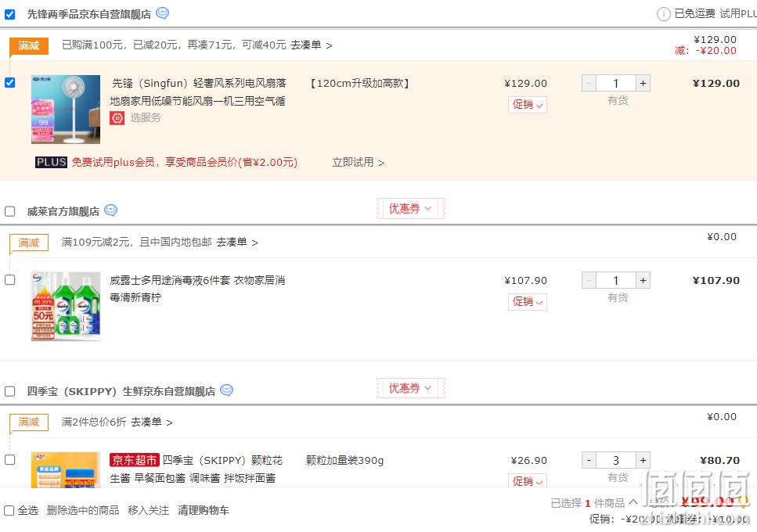Tick the 全选 select-all checkbox
Image resolution: width=757 pixels, height=532 pixels.
pos(9,510)
